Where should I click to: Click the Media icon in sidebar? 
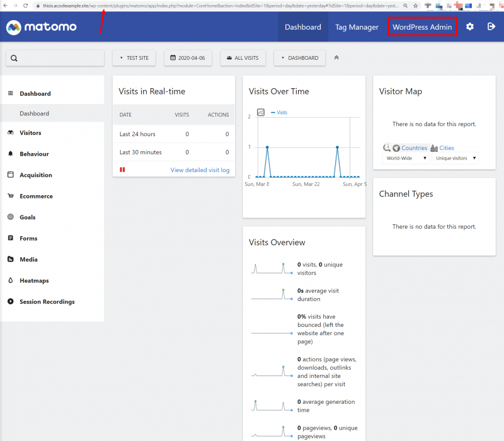(x=11, y=259)
